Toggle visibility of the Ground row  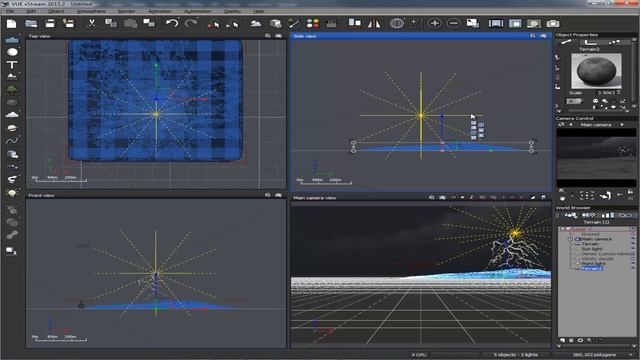click(x=633, y=234)
